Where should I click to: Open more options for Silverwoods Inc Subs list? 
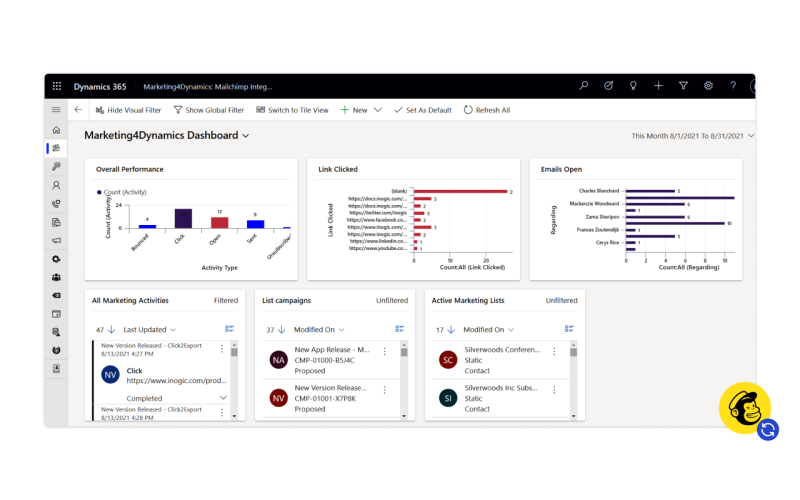554,390
